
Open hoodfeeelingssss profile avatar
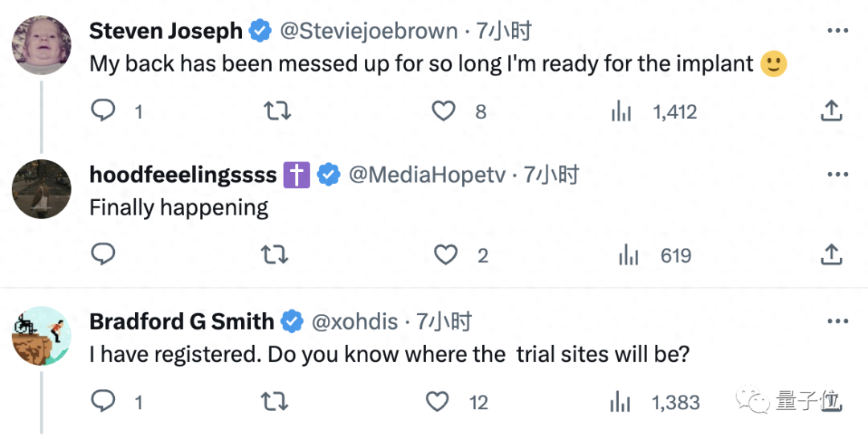(42, 189)
